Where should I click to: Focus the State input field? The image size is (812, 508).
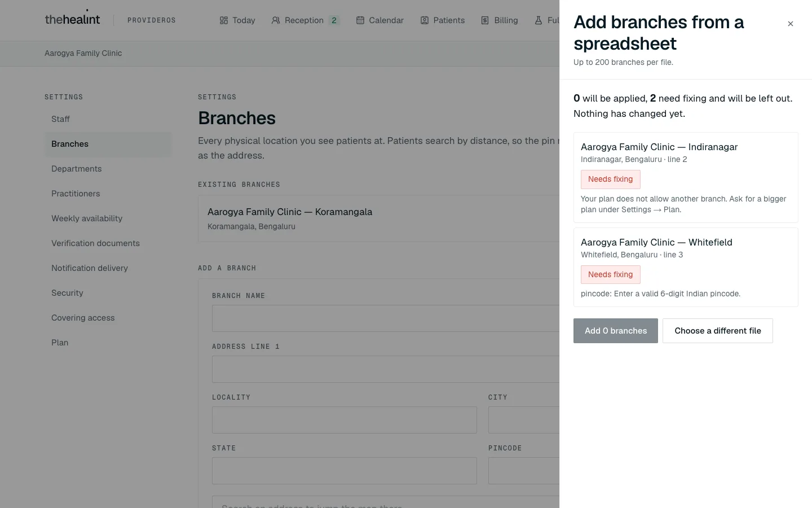coord(345,471)
